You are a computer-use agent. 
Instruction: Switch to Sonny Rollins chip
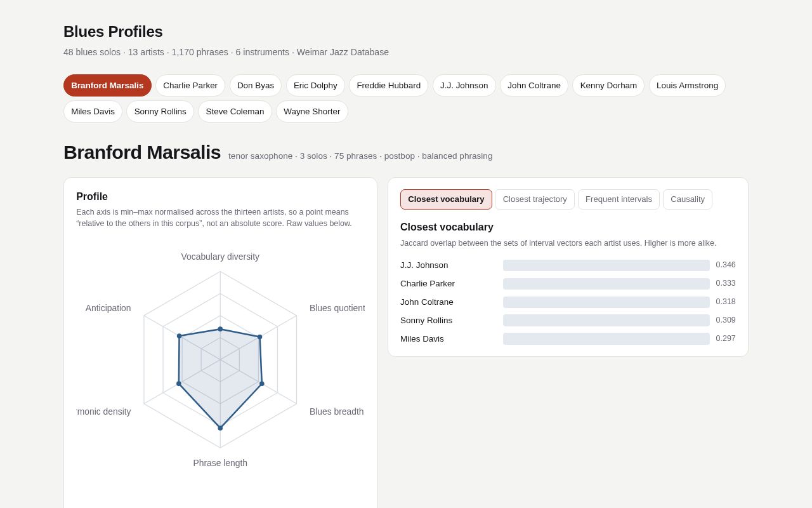point(160,112)
